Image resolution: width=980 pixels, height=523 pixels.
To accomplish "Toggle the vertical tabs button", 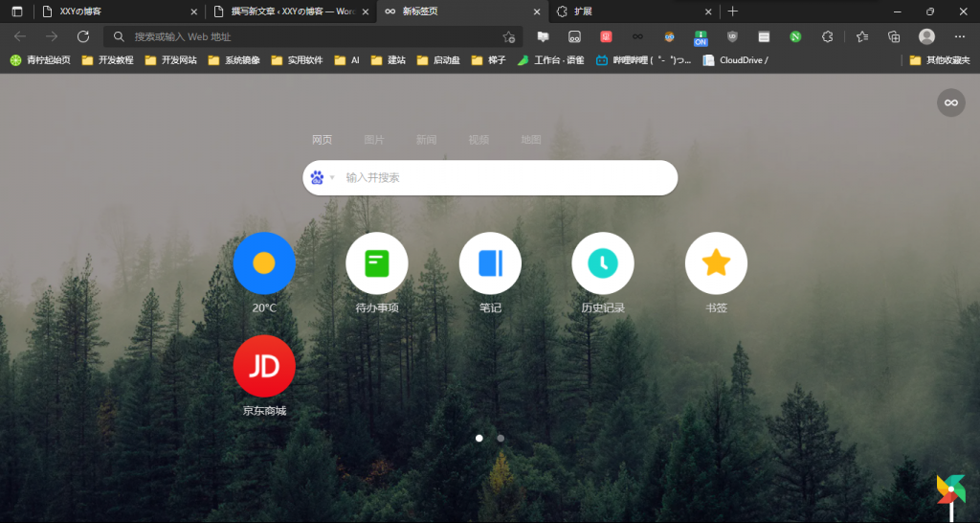I will click(16, 11).
